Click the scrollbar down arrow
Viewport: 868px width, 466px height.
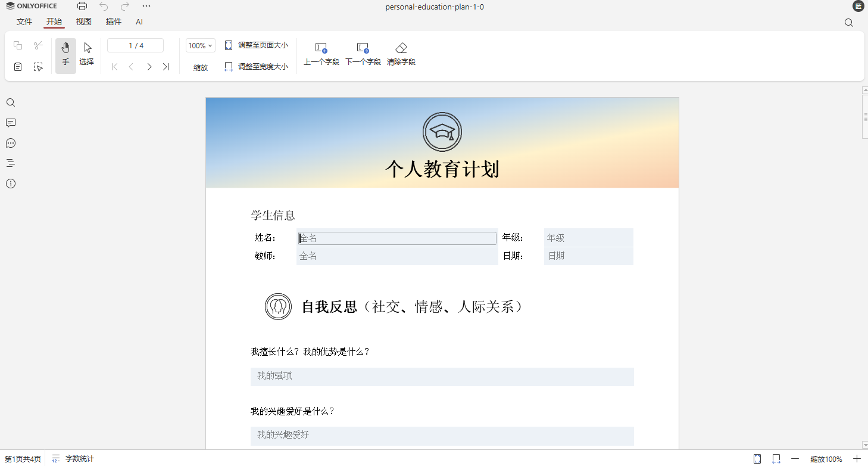[x=865, y=445]
